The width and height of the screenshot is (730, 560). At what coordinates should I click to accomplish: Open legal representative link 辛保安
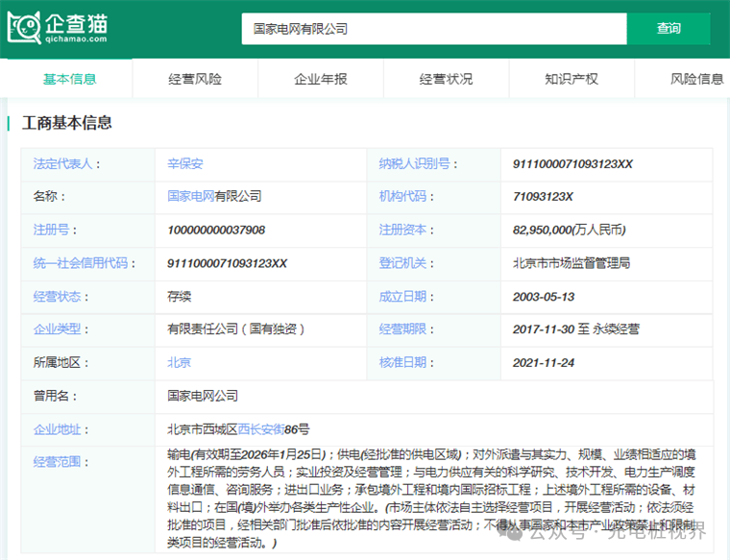coord(185,164)
